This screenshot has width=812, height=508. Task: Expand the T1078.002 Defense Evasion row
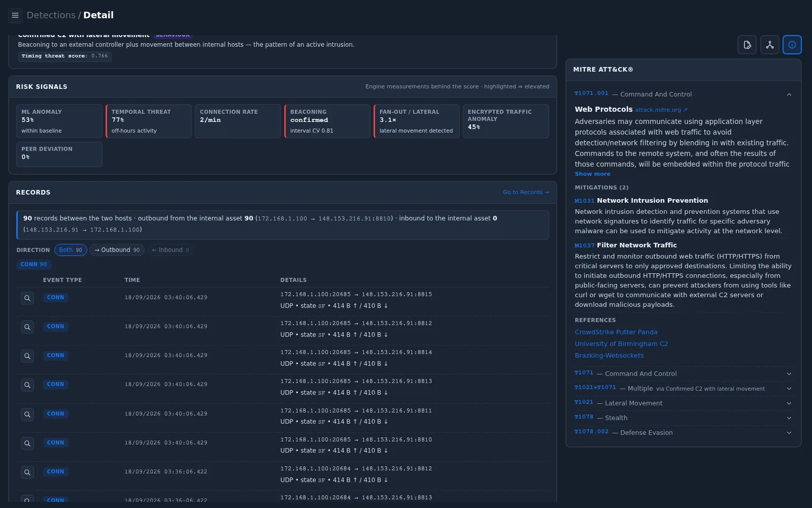(x=683, y=433)
